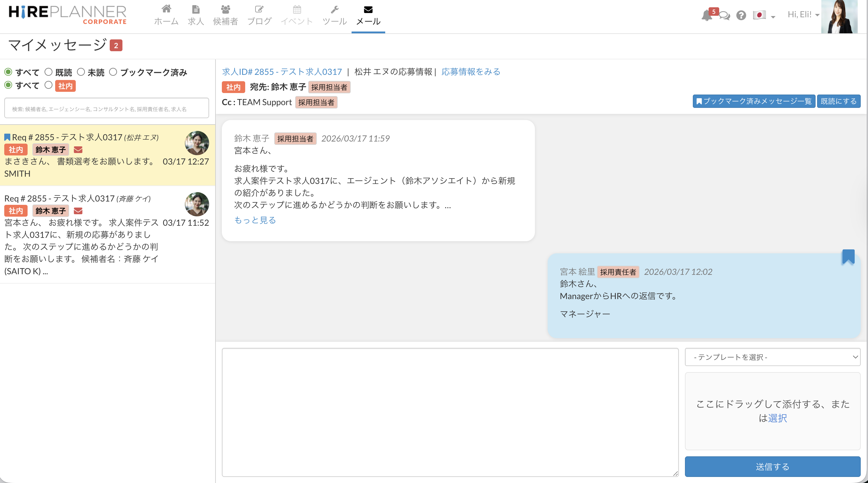Click envelope icon in 松井 エヌ message
The height and width of the screenshot is (483, 868).
[78, 150]
